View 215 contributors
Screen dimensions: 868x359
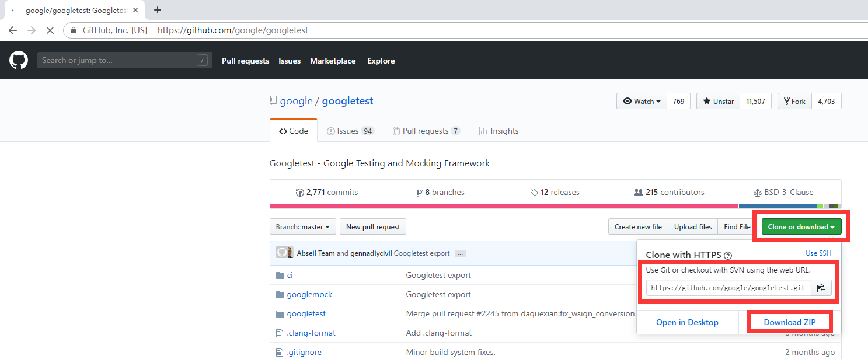pos(669,192)
